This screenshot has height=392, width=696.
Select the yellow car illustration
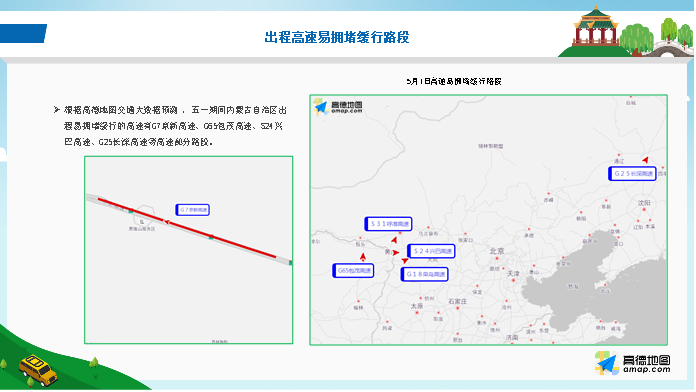coord(38,370)
